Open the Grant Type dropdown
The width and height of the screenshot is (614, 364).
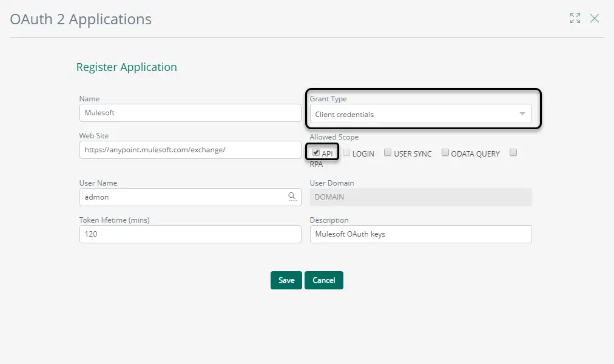coord(420,114)
